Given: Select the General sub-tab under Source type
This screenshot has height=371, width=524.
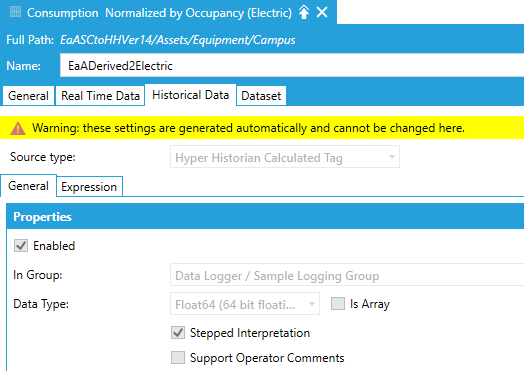Looking at the screenshot, I should point(28,186).
